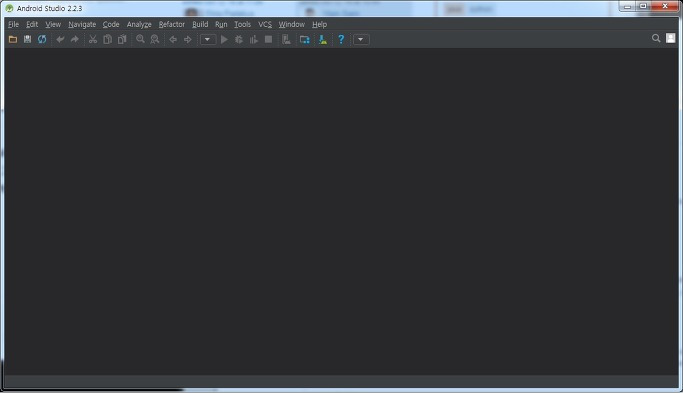Viewport: 683px width, 393px height.
Task: Open the Tools menu
Action: (x=242, y=24)
